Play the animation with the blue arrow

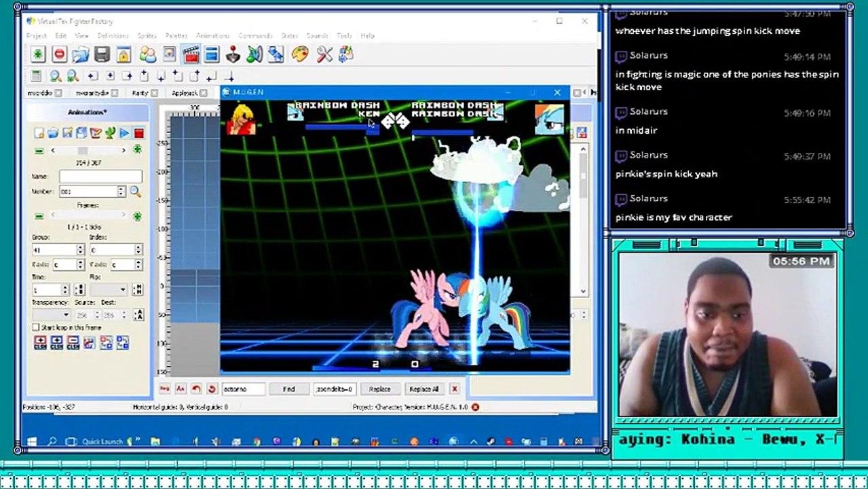pos(124,133)
